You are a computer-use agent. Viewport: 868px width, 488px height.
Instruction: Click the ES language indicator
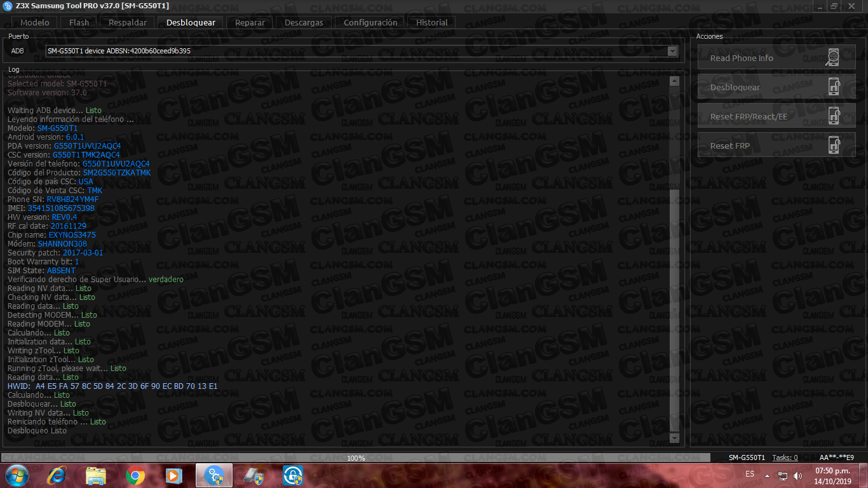click(750, 474)
